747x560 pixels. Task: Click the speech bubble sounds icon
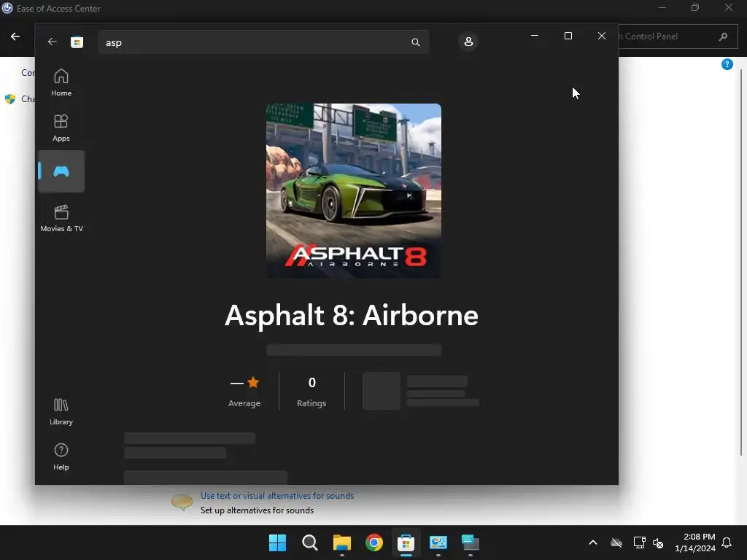[182, 502]
